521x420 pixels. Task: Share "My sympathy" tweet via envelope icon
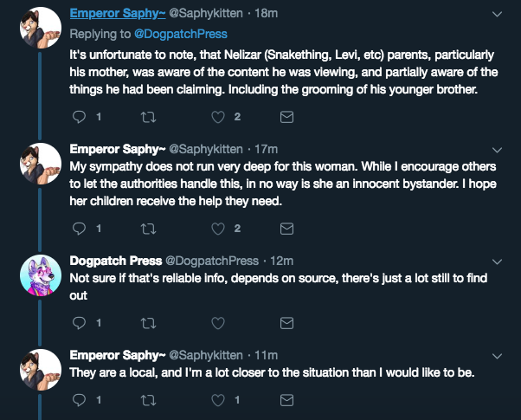287,229
